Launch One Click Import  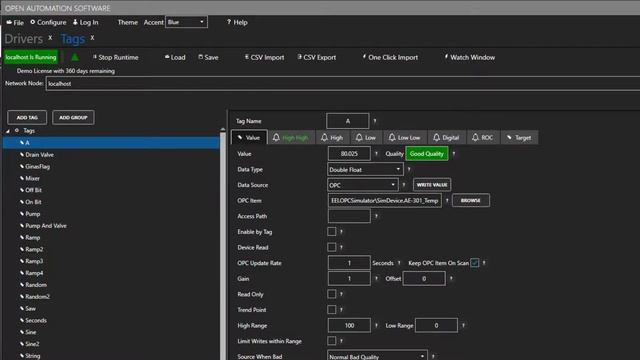click(x=390, y=58)
